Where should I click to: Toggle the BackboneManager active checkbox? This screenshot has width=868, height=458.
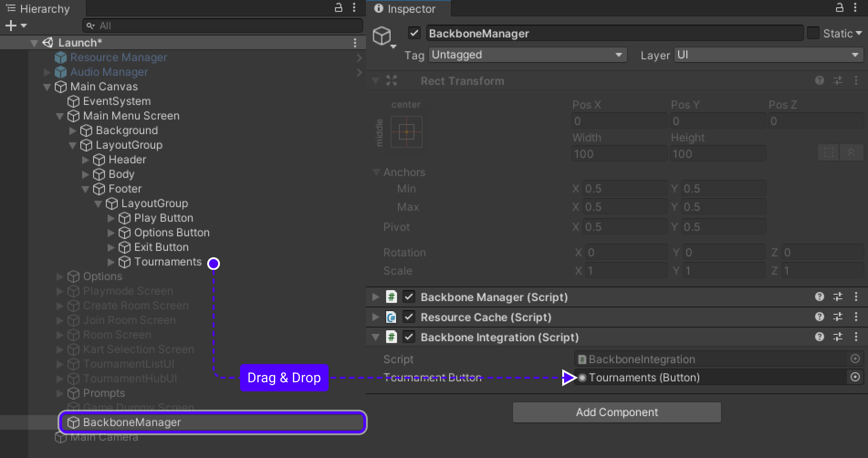[x=414, y=33]
